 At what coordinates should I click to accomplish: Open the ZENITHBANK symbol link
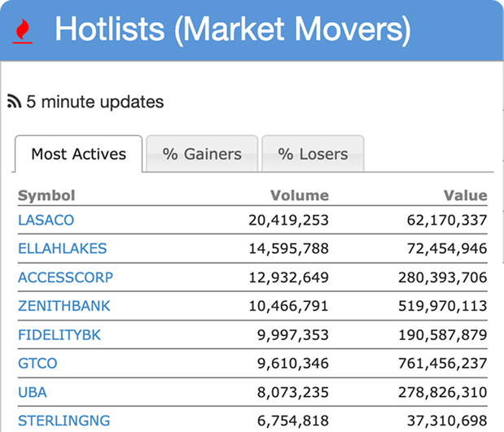[x=64, y=306]
